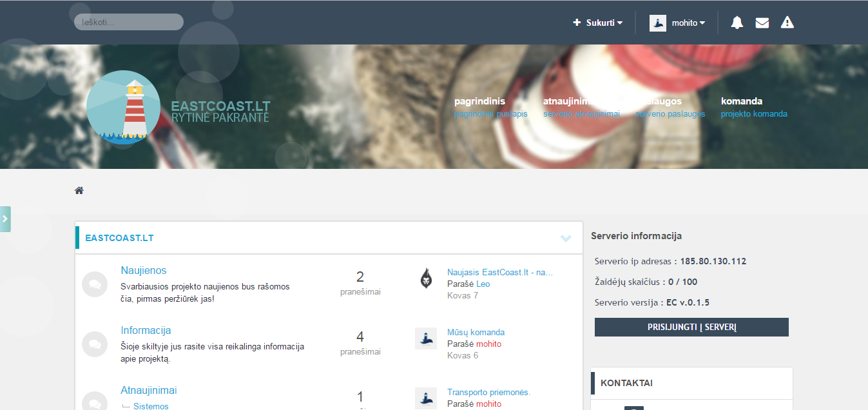Open the Sistemos subforum link
The image size is (868, 410).
coord(151,406)
